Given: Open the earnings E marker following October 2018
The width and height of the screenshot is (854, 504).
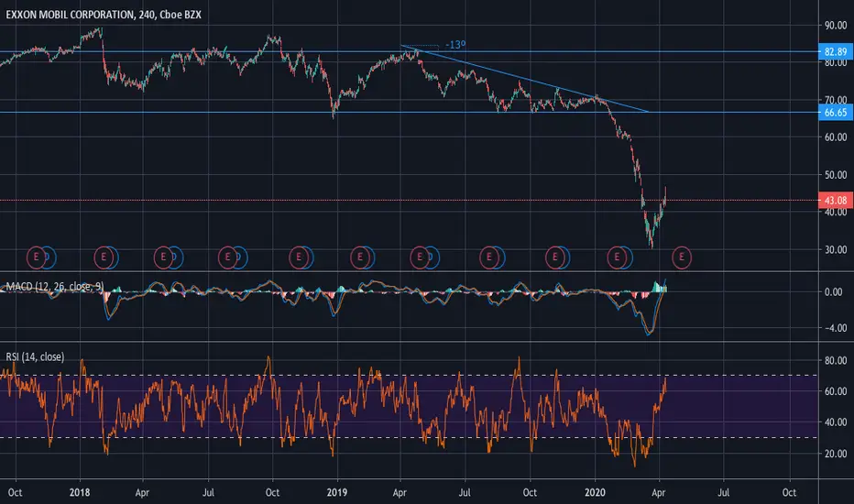Looking at the screenshot, I should point(299,257).
